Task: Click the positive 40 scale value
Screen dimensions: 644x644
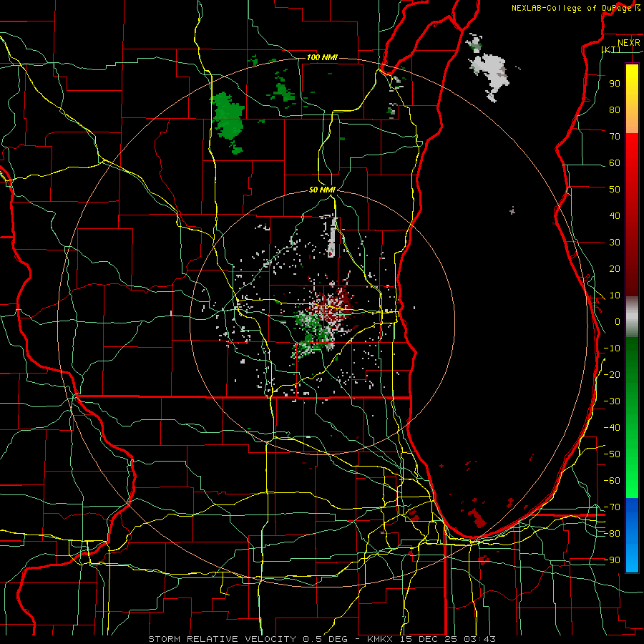Action: coord(615,215)
